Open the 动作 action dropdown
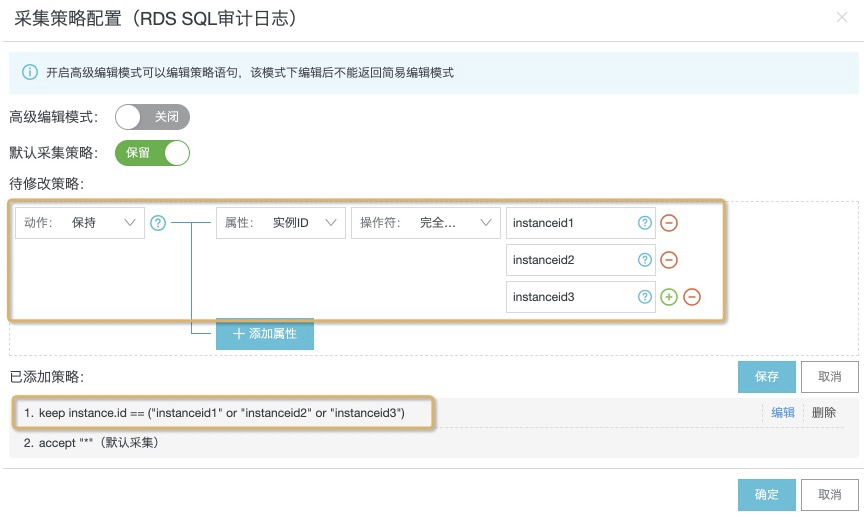 (80, 223)
